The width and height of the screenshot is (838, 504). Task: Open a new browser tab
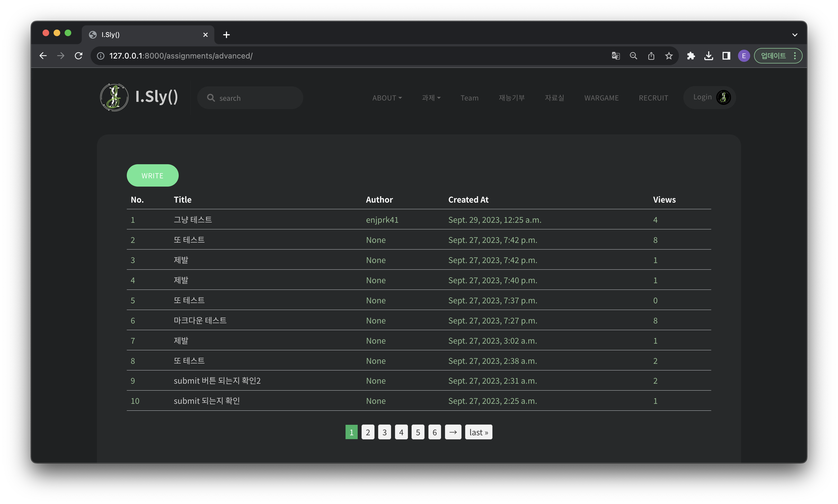[x=226, y=35]
